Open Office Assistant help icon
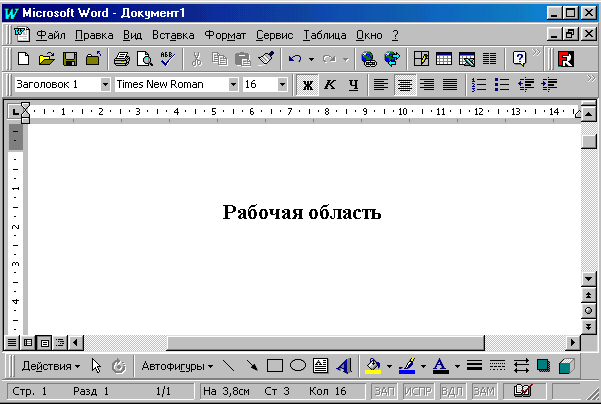This screenshot has width=601, height=404. (519, 59)
